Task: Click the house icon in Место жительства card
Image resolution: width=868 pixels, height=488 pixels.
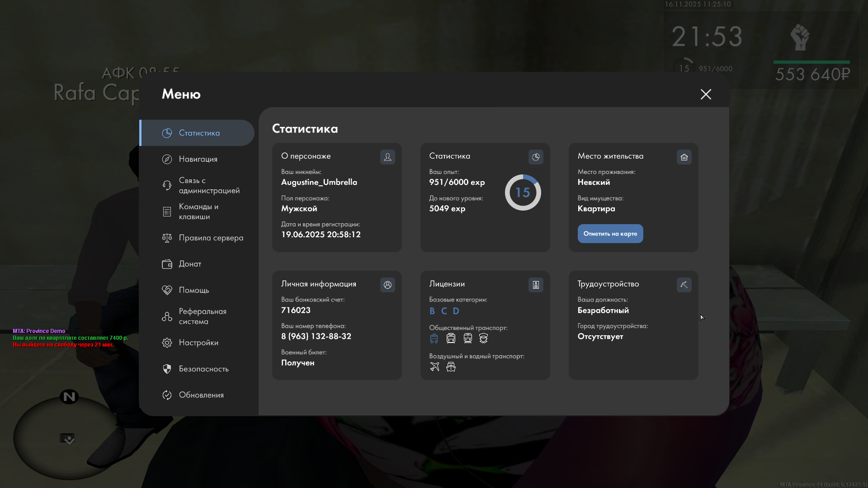Action: (x=684, y=157)
